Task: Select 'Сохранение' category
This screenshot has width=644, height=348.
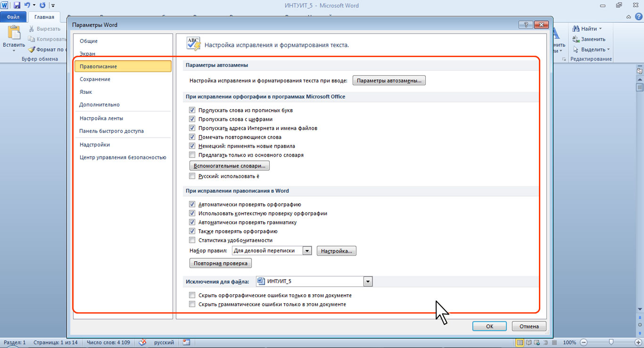Action: coord(123,79)
